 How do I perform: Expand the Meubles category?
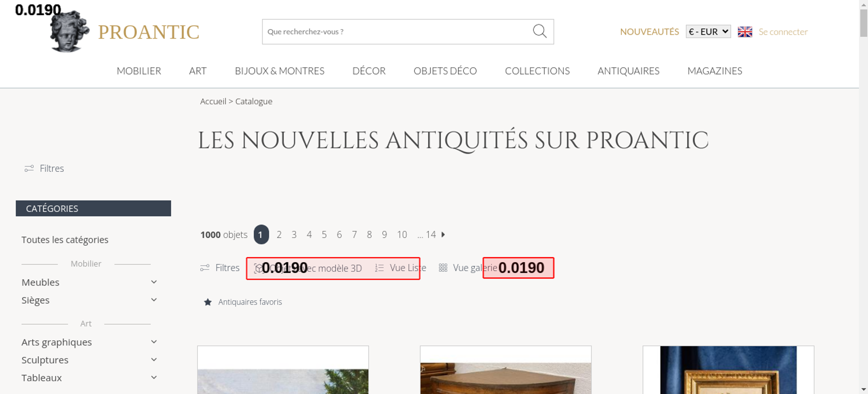pyautogui.click(x=154, y=282)
